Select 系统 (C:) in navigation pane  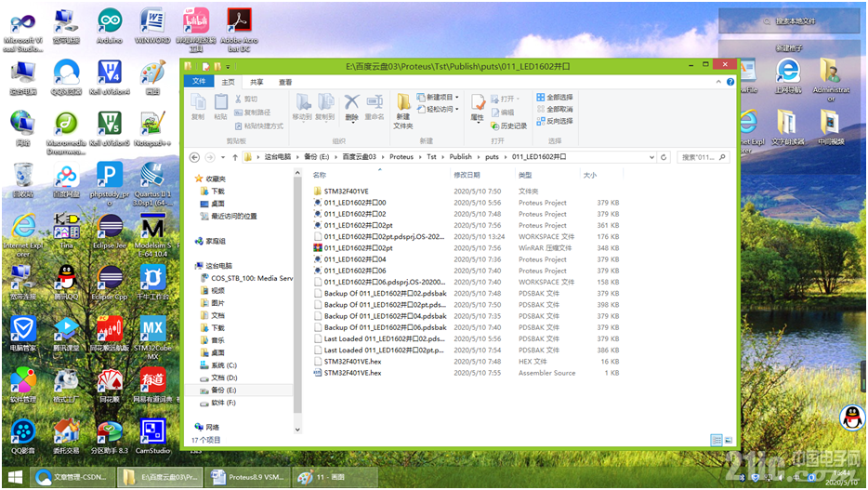pyautogui.click(x=223, y=365)
